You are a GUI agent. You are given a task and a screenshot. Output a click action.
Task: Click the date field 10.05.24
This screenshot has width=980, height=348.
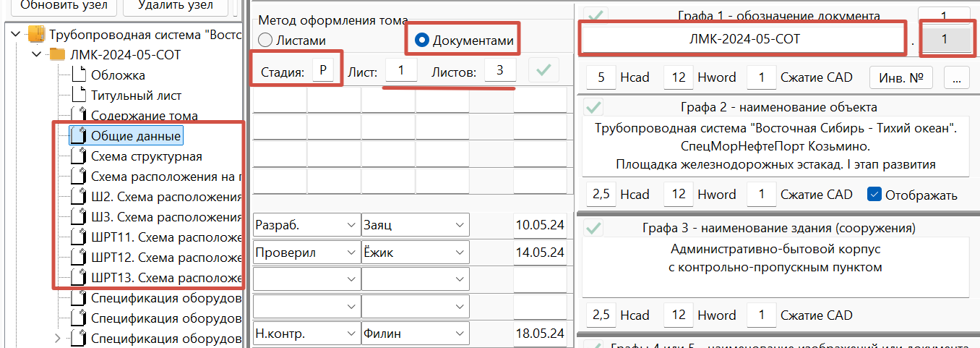(x=540, y=225)
